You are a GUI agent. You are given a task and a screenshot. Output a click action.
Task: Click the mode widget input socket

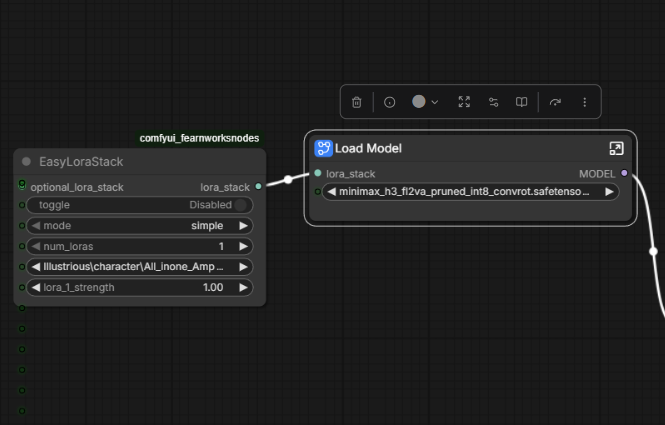[22, 226]
